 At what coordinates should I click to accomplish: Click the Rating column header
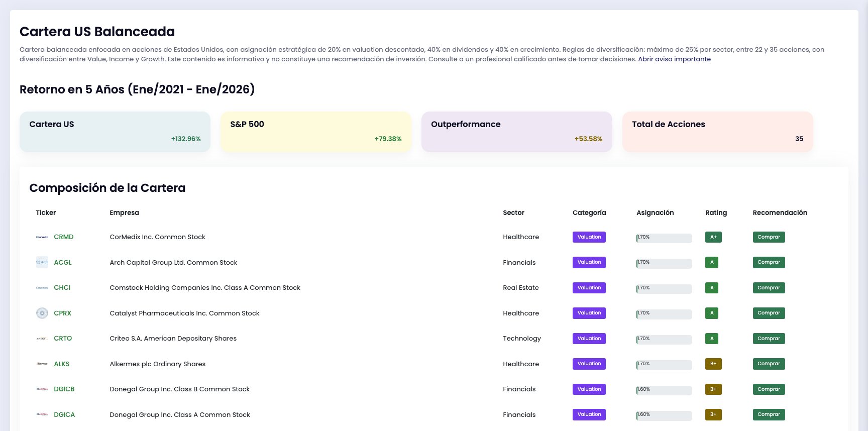(x=716, y=213)
